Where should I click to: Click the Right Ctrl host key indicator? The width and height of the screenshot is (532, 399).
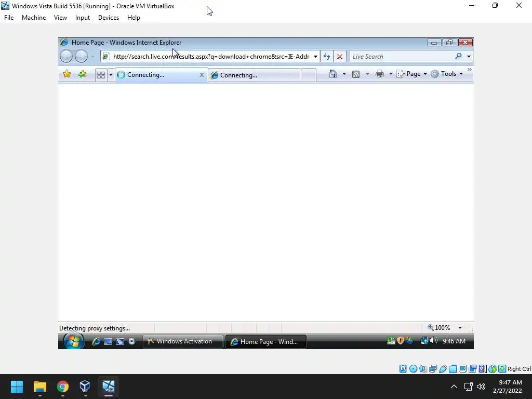(520, 369)
